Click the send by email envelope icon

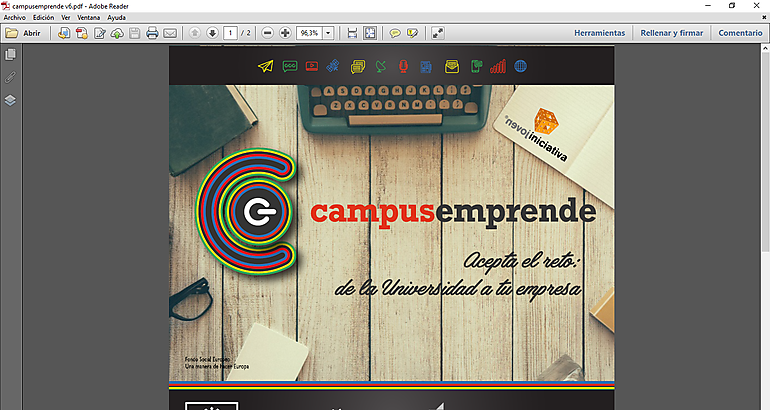170,33
